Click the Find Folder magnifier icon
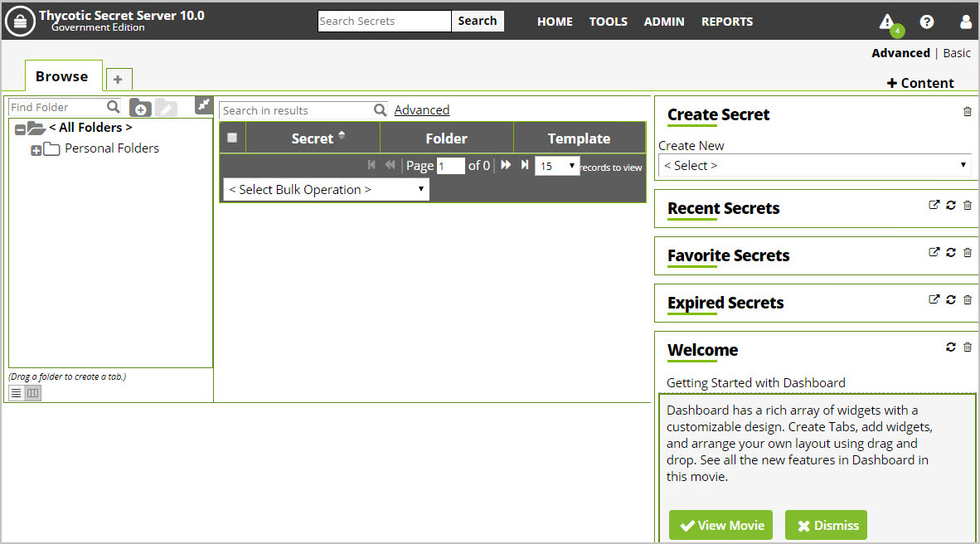The width and height of the screenshot is (980, 544). pos(113,107)
